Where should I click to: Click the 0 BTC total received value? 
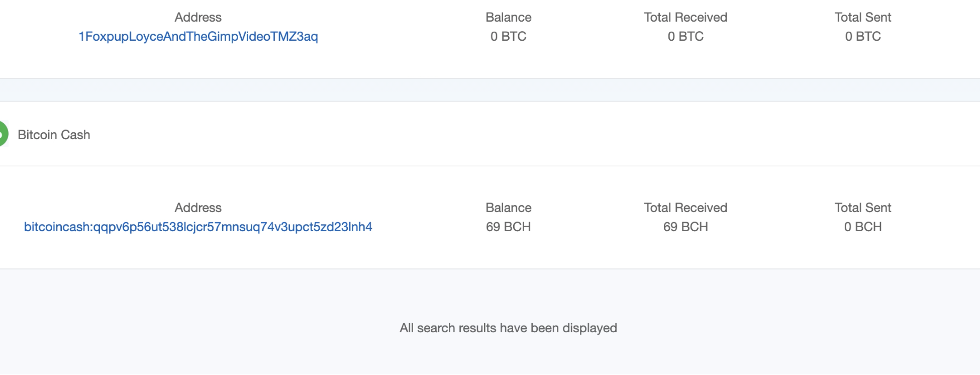pyautogui.click(x=685, y=37)
